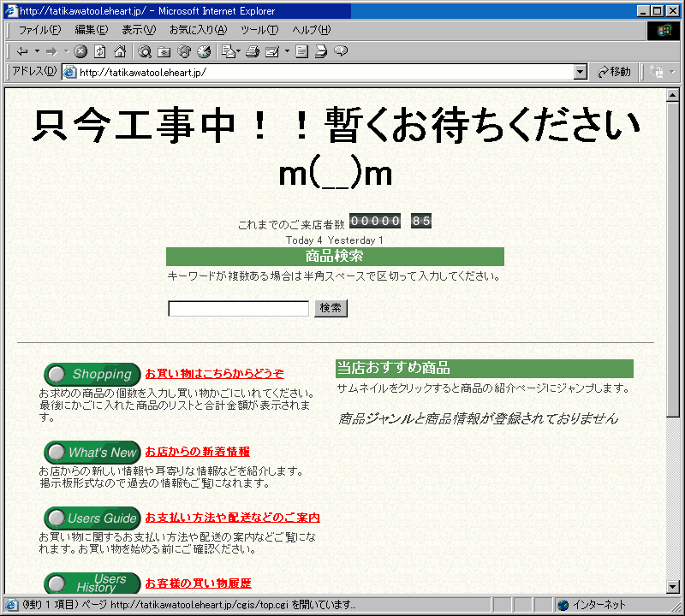Viewport: 685px width, 616px height.
Task: Click the Windows logo throbber icon
Action: click(664, 31)
